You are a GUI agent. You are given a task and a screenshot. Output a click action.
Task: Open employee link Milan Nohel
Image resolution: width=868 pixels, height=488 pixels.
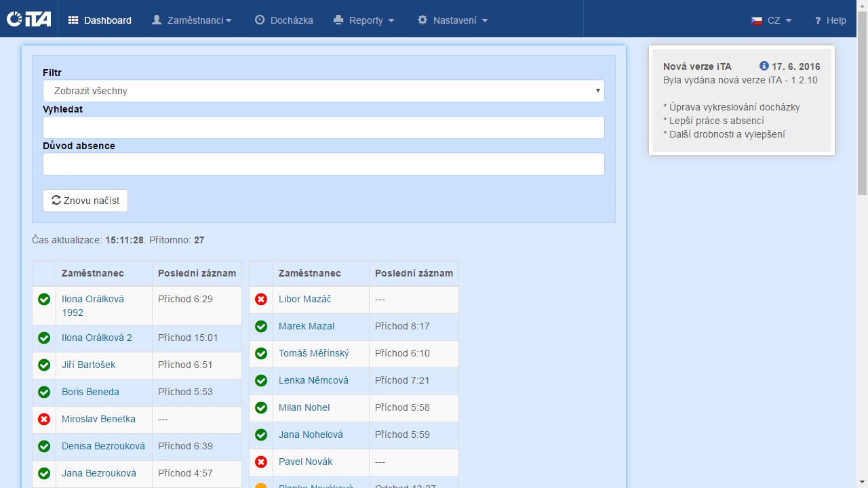click(x=304, y=407)
